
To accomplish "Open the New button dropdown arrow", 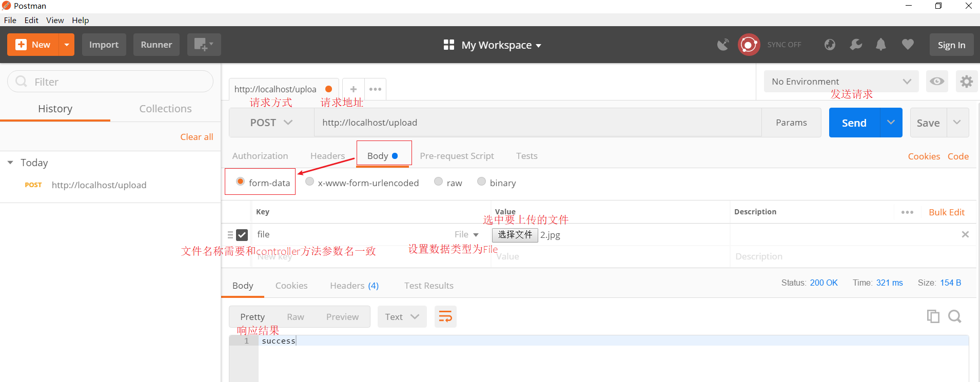I will tap(67, 45).
